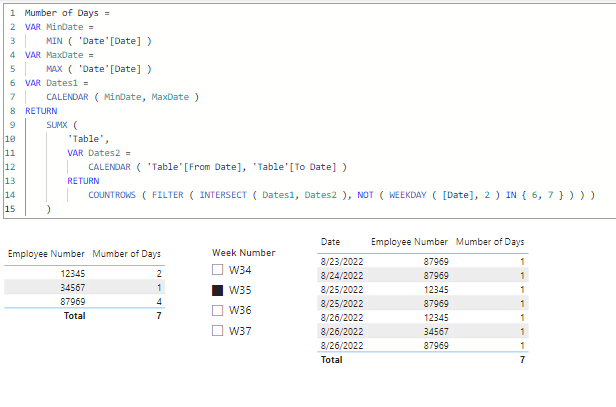Click the 8/24/2022 date cell
The image size is (616, 407).
[x=342, y=275]
